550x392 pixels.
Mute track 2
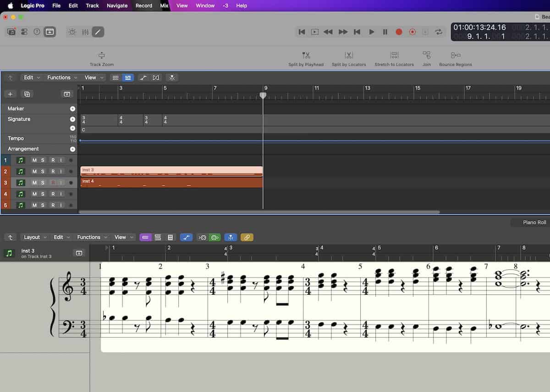[34, 171]
